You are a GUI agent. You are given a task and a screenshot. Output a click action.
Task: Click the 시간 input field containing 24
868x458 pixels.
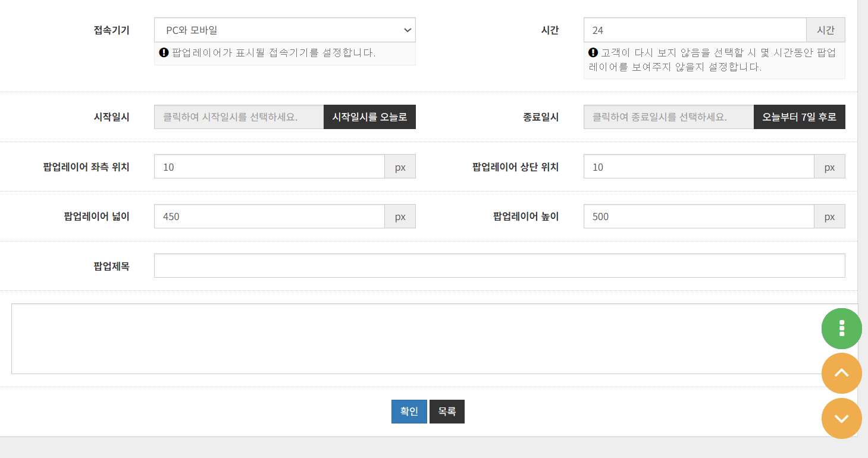coord(695,30)
